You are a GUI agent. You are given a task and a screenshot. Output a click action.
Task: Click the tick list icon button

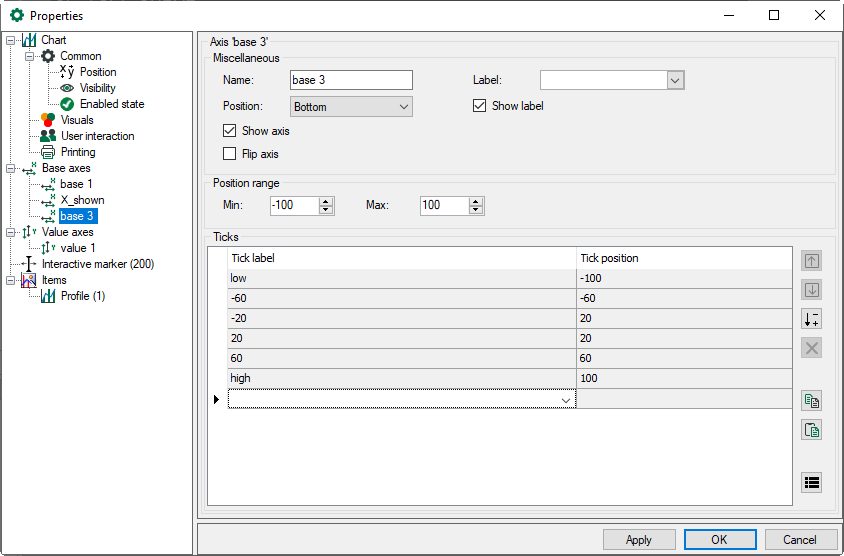[812, 482]
